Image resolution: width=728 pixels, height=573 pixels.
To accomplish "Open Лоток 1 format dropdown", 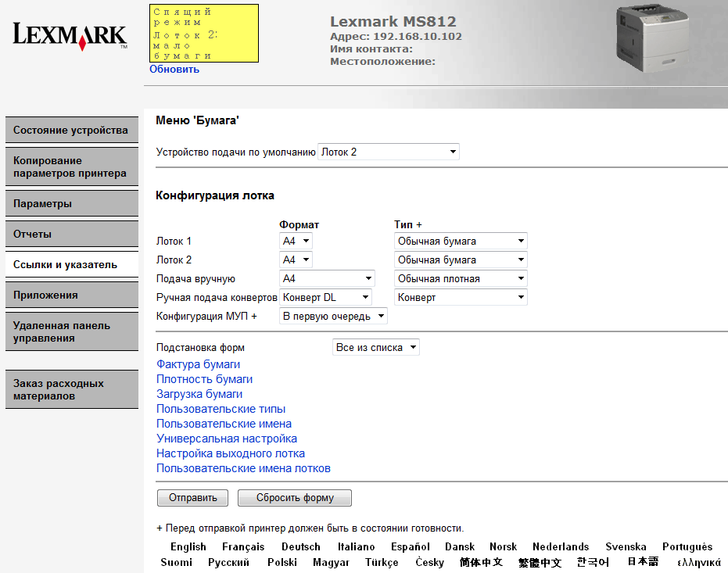I will (x=296, y=241).
